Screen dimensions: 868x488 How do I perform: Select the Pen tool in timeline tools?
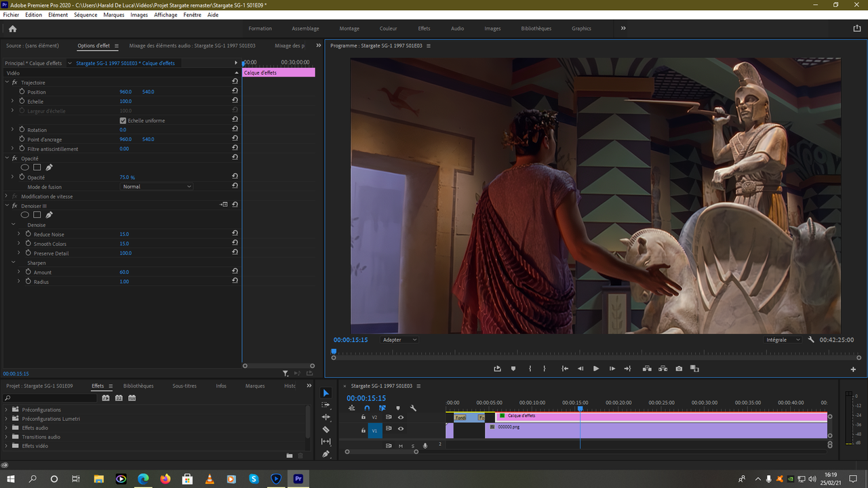coord(325,453)
